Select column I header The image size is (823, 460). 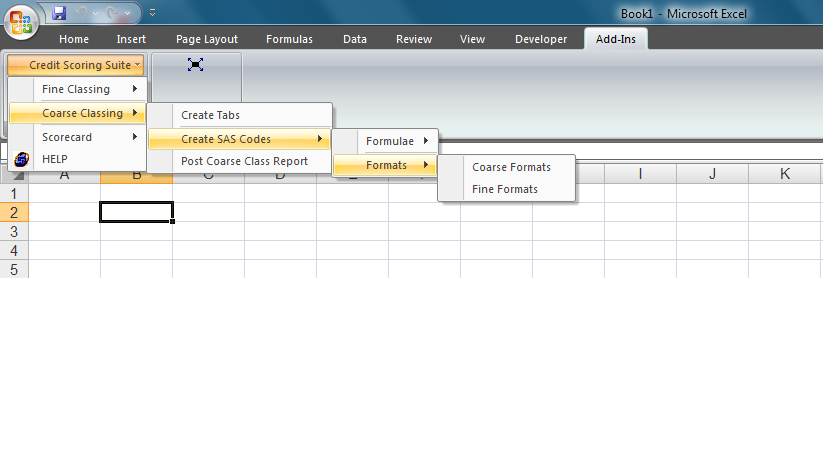640,174
